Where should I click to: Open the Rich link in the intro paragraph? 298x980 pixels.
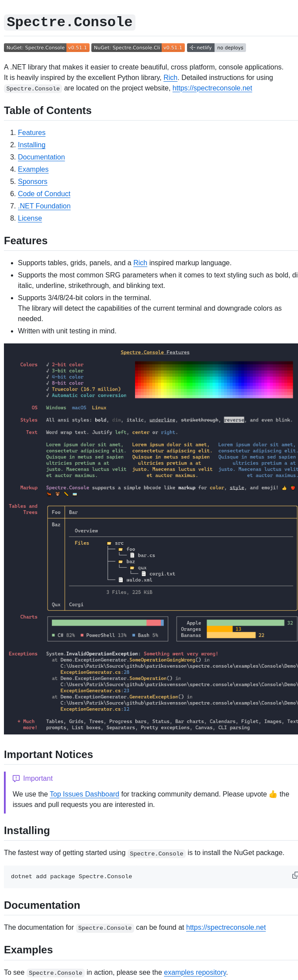tap(170, 77)
